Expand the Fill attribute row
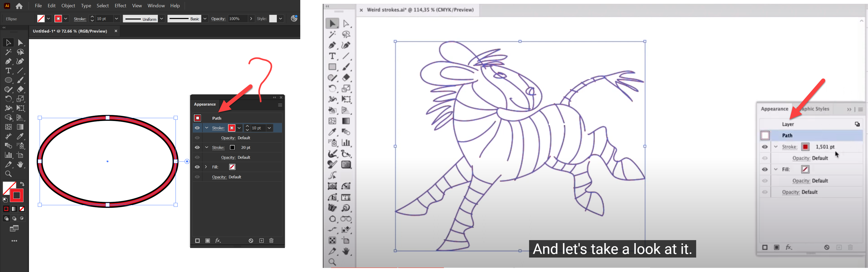The height and width of the screenshot is (272, 868). pos(206,167)
